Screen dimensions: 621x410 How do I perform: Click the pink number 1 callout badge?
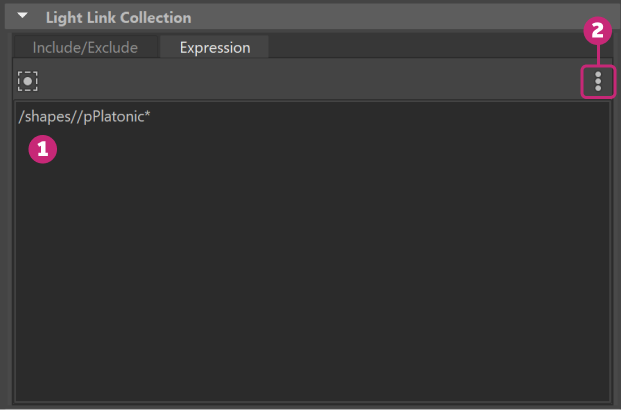(x=41, y=149)
